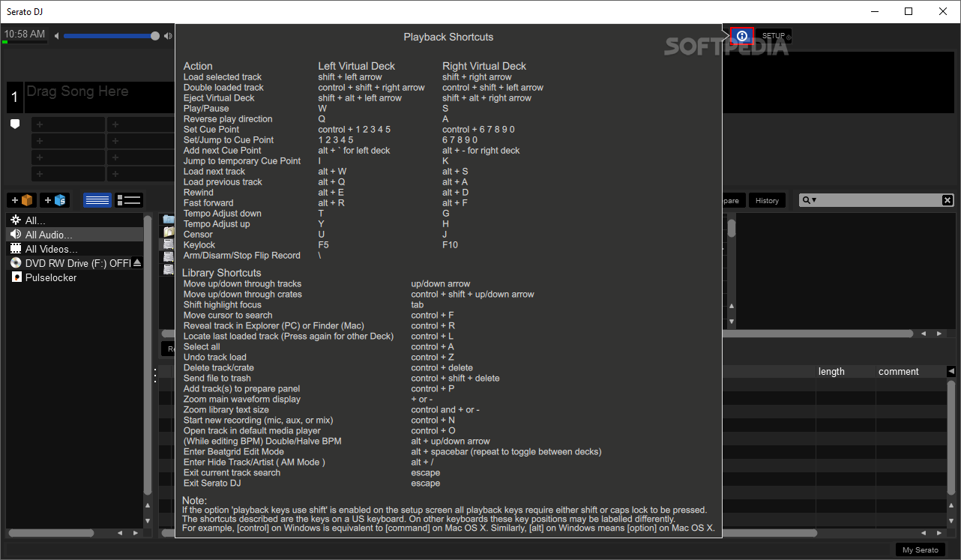Click files panel scroll-up arrow
The height and width of the screenshot is (560, 961).
(732, 305)
